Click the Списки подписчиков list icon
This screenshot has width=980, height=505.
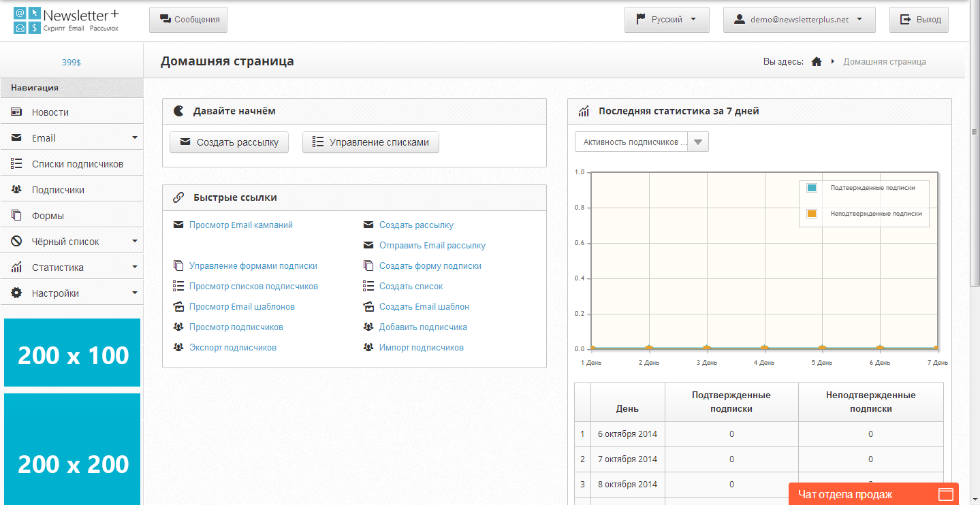[17, 164]
